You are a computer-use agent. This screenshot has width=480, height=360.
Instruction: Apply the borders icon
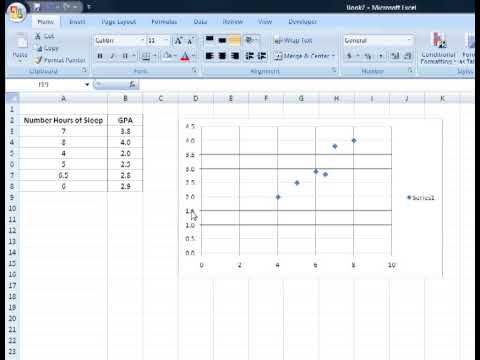point(146,56)
